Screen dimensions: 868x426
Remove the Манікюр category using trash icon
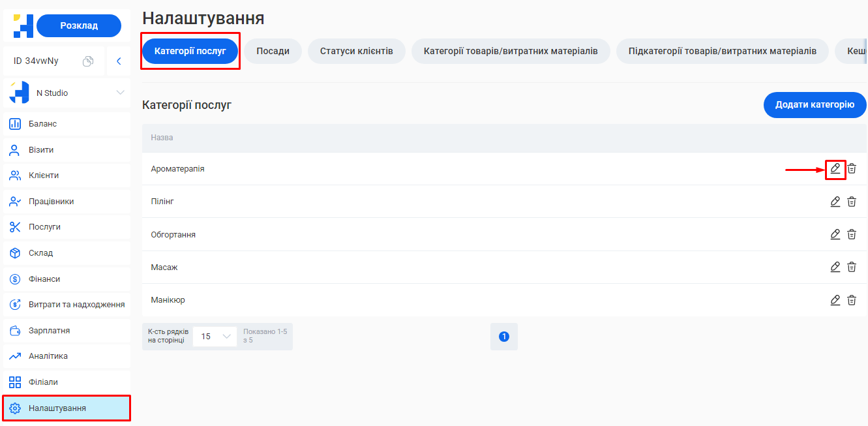click(852, 300)
